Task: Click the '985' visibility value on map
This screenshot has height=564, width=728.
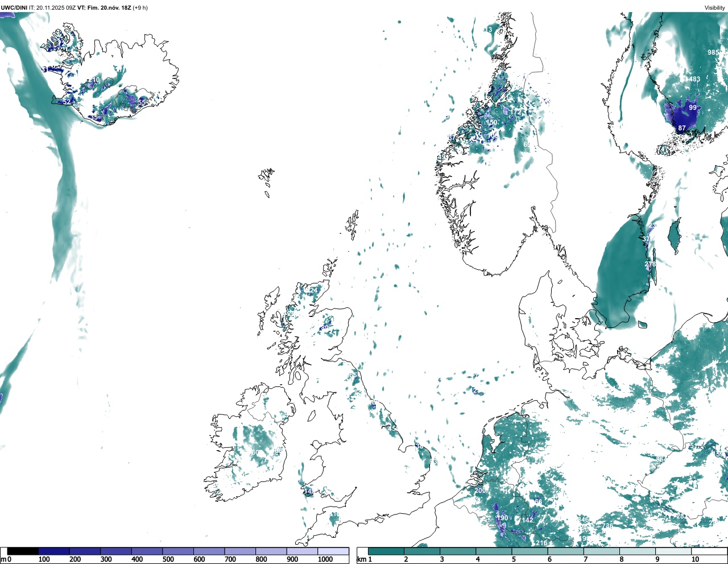Action: pos(713,52)
